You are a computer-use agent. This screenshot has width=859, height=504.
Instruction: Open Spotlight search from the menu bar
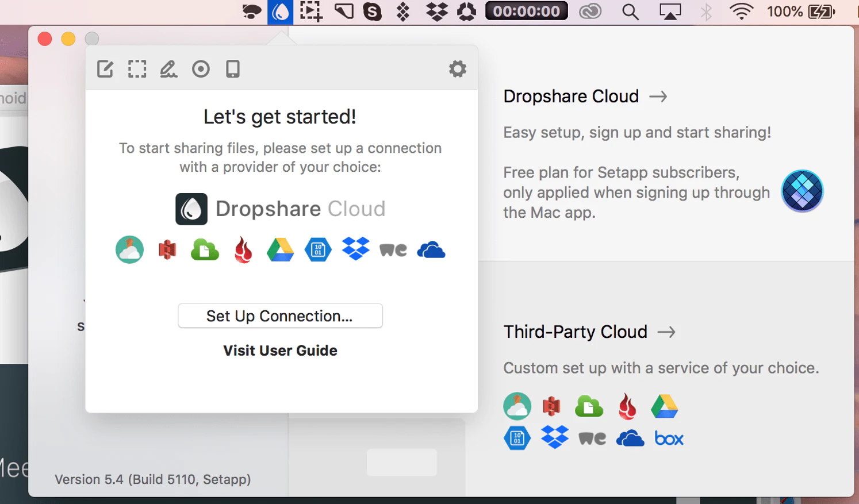coord(630,11)
